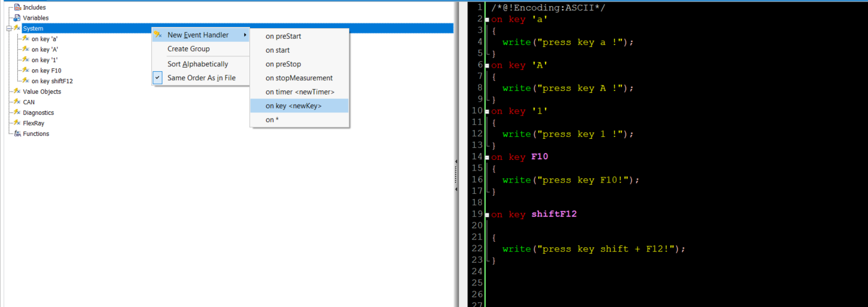Viewport: 868px width, 307px height.
Task: Select on preStart handler
Action: [x=300, y=36]
